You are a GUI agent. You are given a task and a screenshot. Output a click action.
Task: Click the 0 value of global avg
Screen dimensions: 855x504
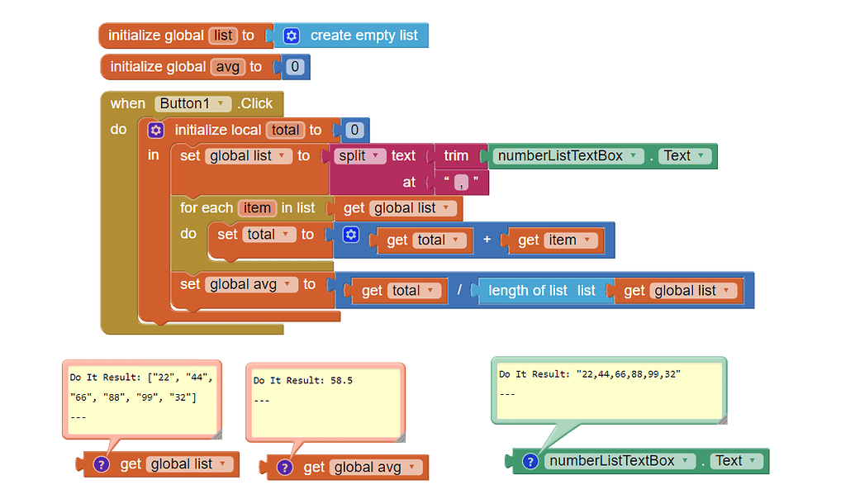(x=296, y=67)
